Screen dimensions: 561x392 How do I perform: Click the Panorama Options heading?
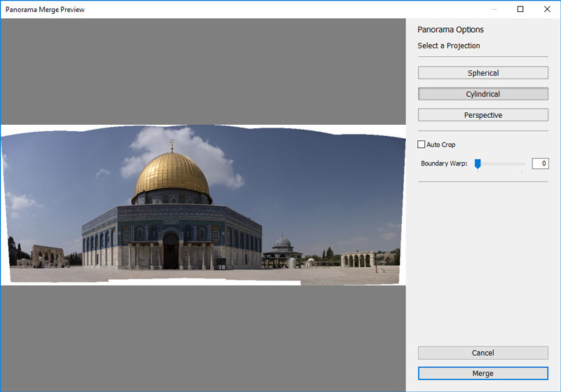tap(450, 29)
